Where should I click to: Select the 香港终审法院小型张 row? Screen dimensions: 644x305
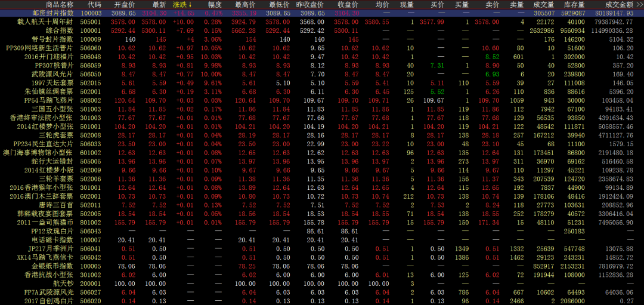coord(322,118)
